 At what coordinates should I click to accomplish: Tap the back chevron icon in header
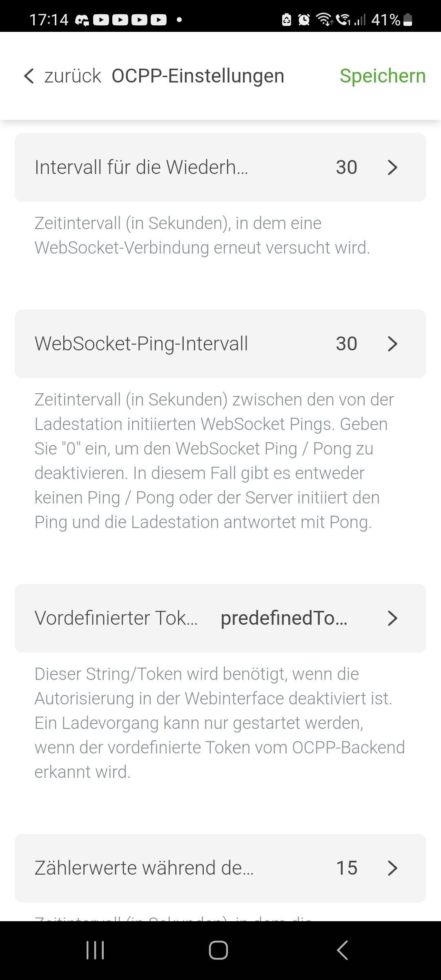29,76
